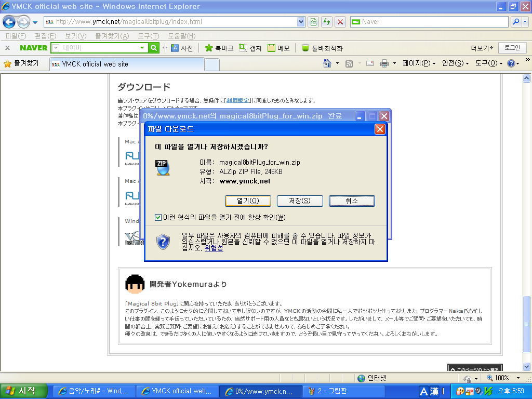Click the 100% zoom level control

(503, 378)
